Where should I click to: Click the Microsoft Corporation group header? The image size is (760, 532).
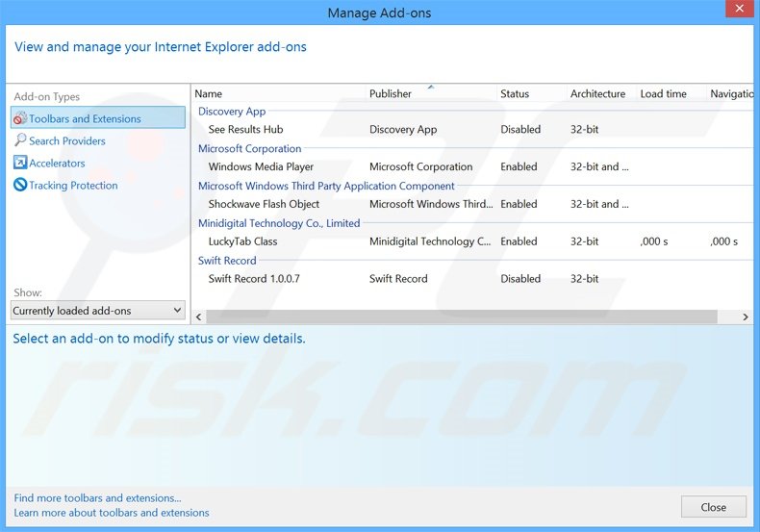coord(249,149)
